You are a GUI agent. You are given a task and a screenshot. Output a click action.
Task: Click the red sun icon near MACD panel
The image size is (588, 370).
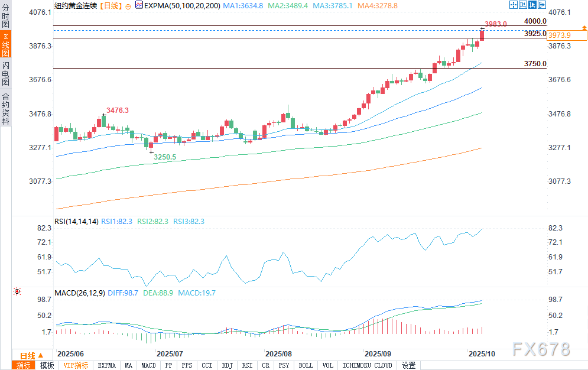tap(17, 291)
